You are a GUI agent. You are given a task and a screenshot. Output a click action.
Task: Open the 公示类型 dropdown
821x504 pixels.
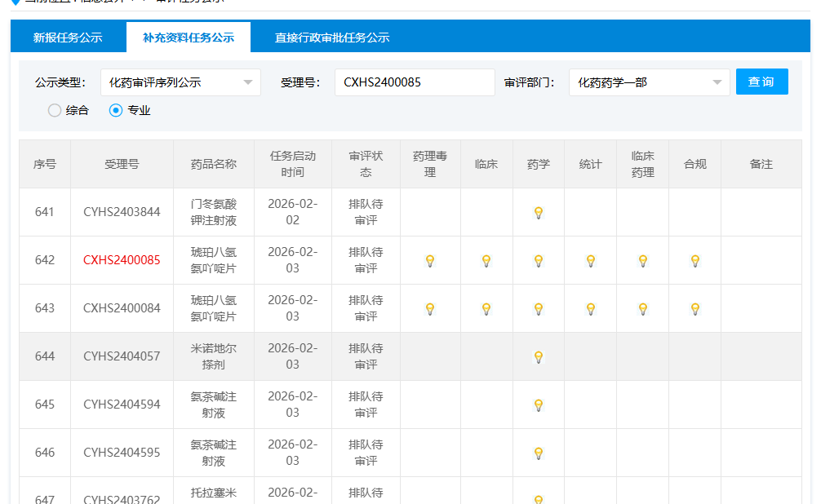[180, 82]
